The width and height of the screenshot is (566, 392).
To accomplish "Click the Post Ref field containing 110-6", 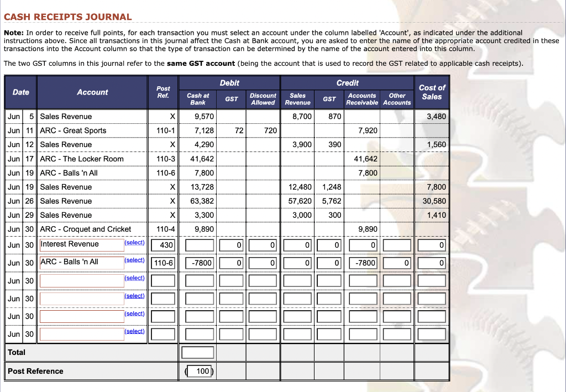I will click(163, 263).
